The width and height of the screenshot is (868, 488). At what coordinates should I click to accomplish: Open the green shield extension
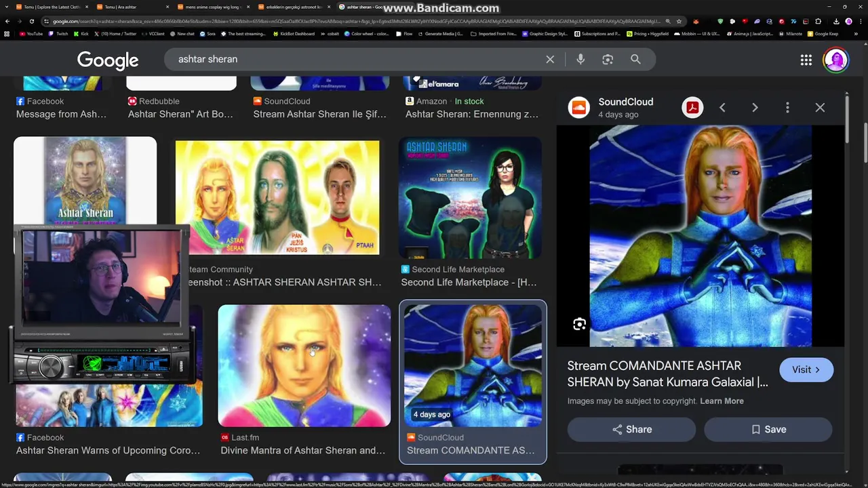click(x=720, y=21)
